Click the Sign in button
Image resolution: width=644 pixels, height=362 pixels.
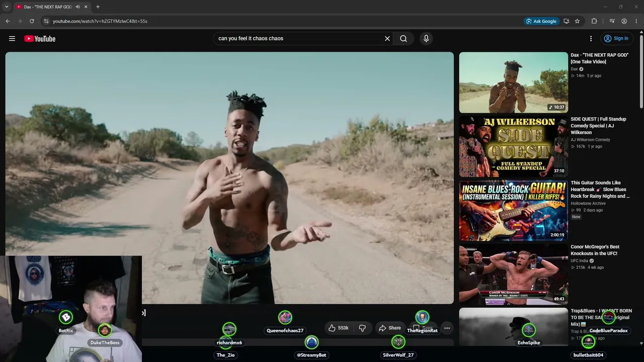pyautogui.click(x=616, y=39)
